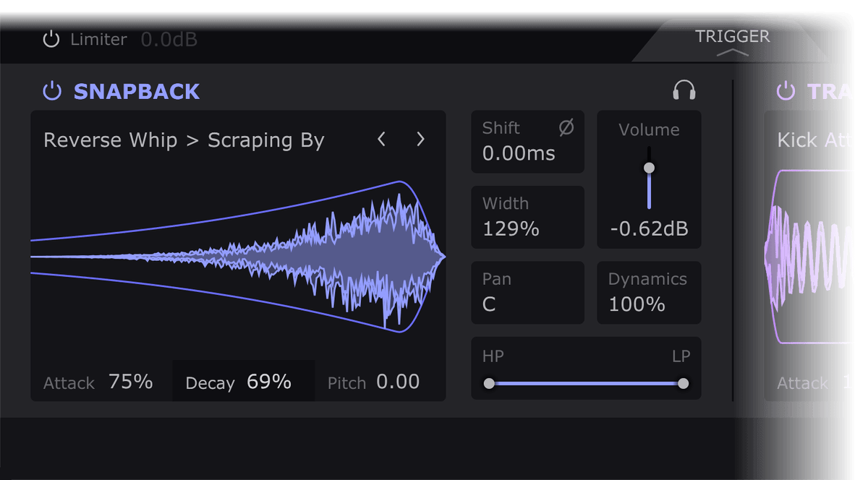The width and height of the screenshot is (868, 480).
Task: Go to next sample with right arrow
Action: 420,140
